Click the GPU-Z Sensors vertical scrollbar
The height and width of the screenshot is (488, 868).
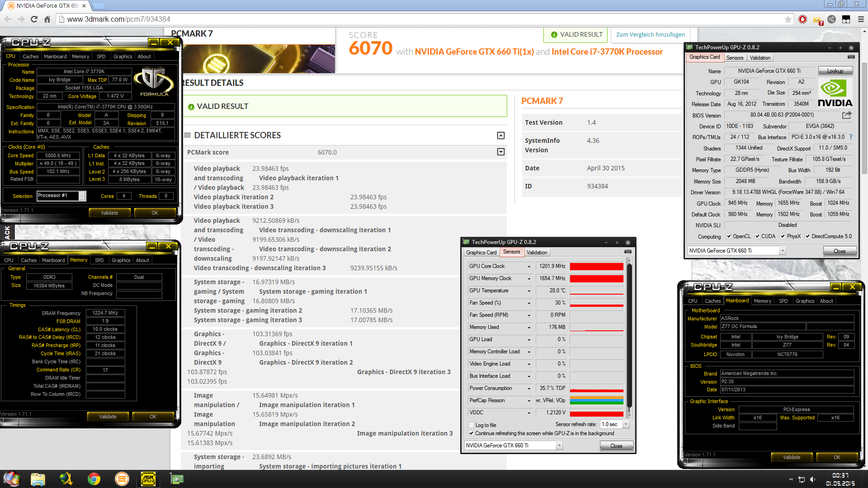[x=629, y=337]
